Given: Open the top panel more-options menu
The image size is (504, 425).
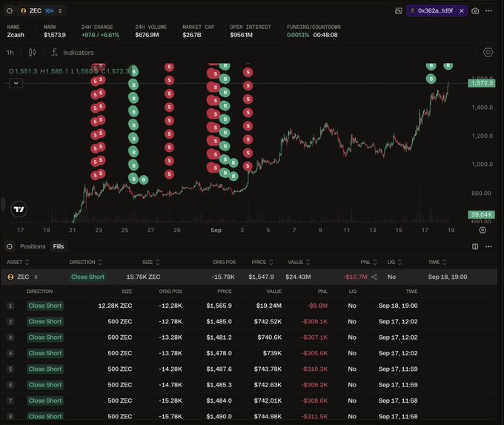Looking at the screenshot, I should (488, 11).
